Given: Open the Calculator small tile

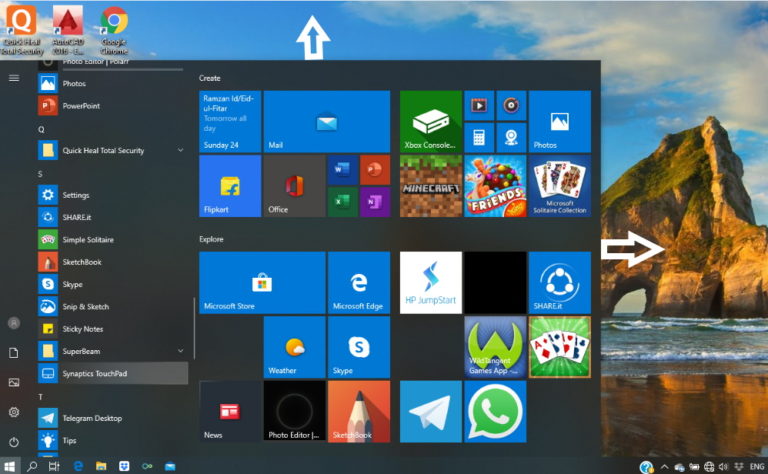Looking at the screenshot, I should click(x=479, y=138).
